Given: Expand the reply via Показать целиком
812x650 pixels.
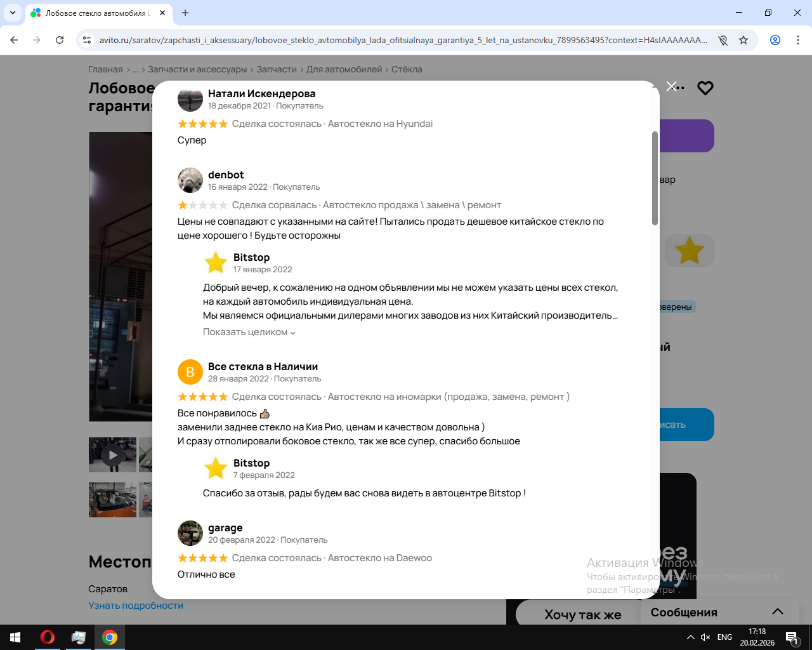Looking at the screenshot, I should point(249,332).
